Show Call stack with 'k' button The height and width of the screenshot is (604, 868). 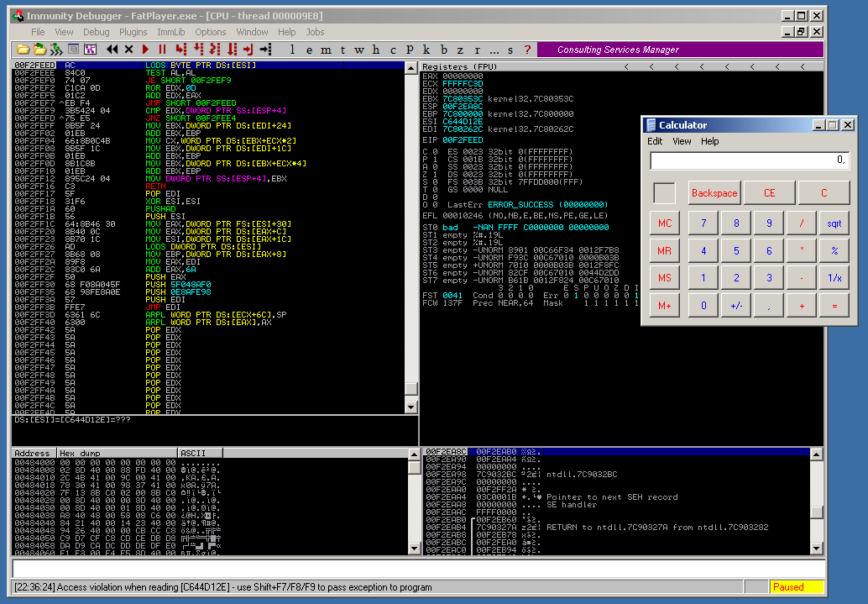pos(426,50)
